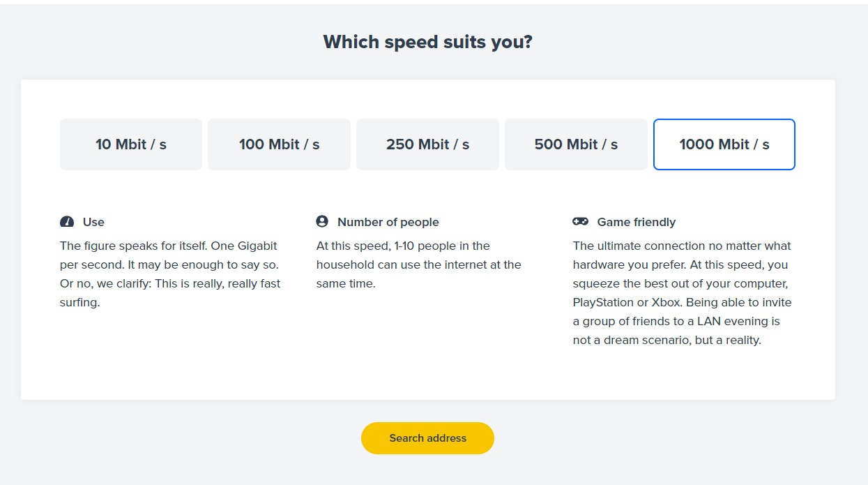Viewport: 868px width, 485px height.
Task: Click the "not a dream scenario" text line
Action: [667, 341]
